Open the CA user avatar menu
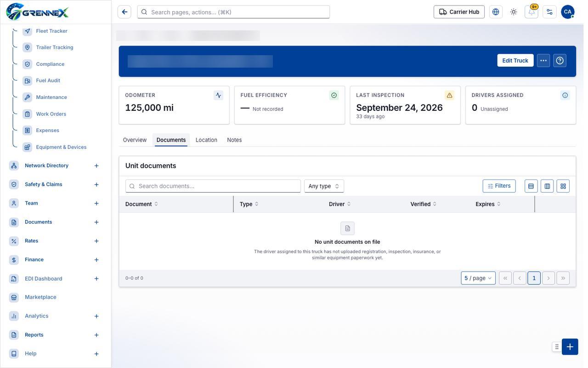This screenshot has height=368, width=588. point(568,12)
